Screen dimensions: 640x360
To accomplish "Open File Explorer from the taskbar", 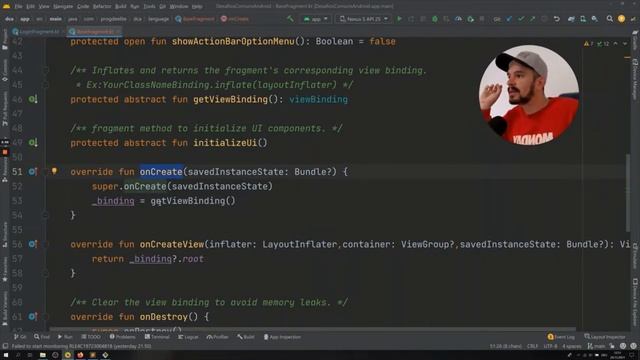I will [42, 355].
